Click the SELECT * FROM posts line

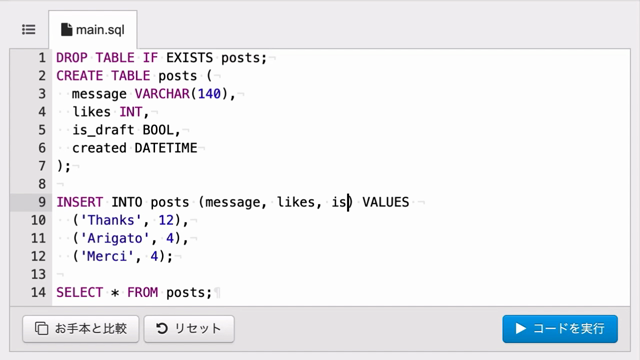point(134,292)
